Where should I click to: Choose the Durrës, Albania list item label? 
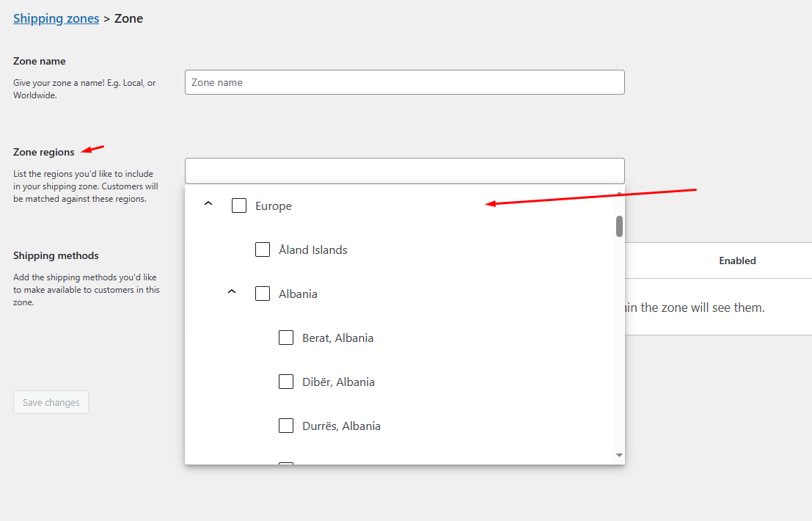(341, 426)
